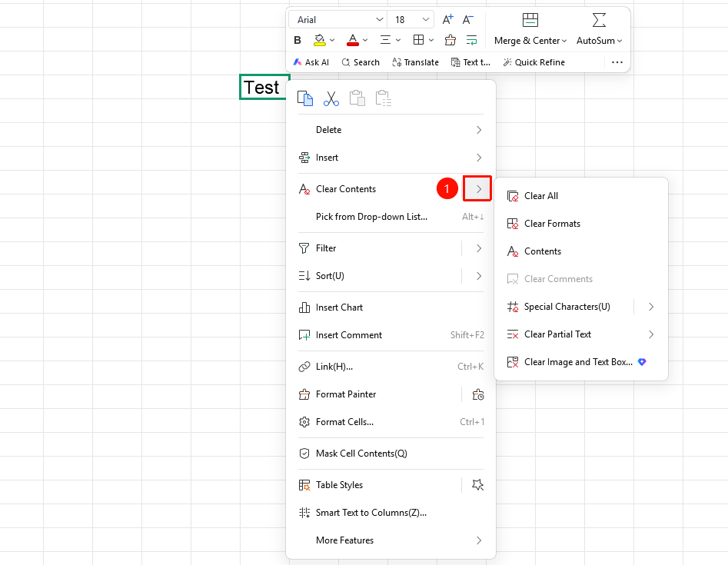This screenshot has width=728, height=565.
Task: Select Clear Formats in the submenu
Action: 581,224
